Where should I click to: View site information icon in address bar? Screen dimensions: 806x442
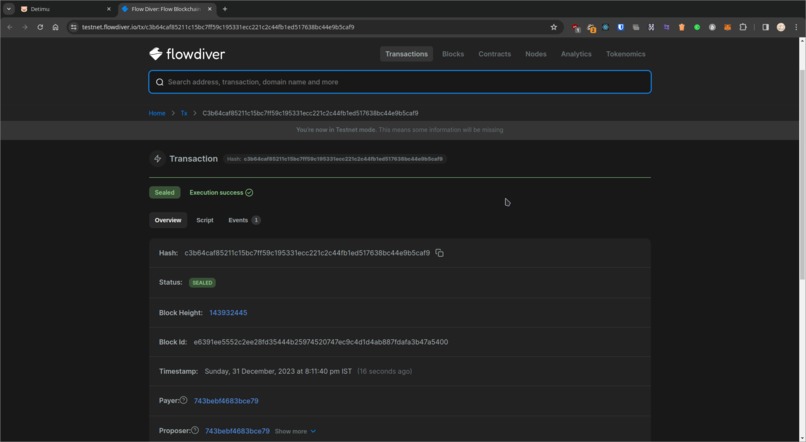pos(74,27)
